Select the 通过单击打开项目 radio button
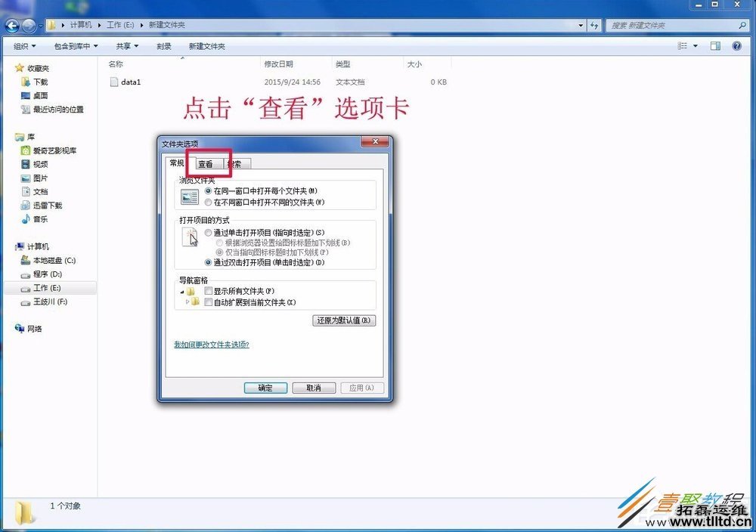 [208, 233]
